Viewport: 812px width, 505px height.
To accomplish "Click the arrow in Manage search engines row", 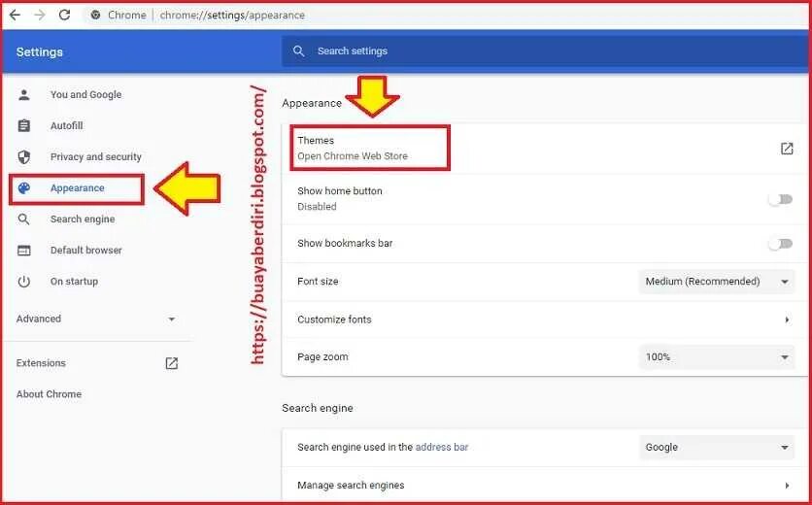I will coord(787,486).
